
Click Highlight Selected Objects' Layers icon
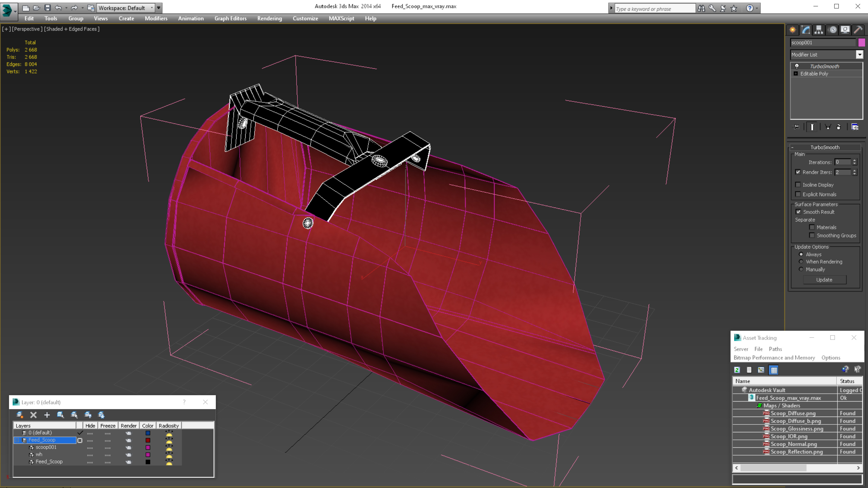pos(74,415)
